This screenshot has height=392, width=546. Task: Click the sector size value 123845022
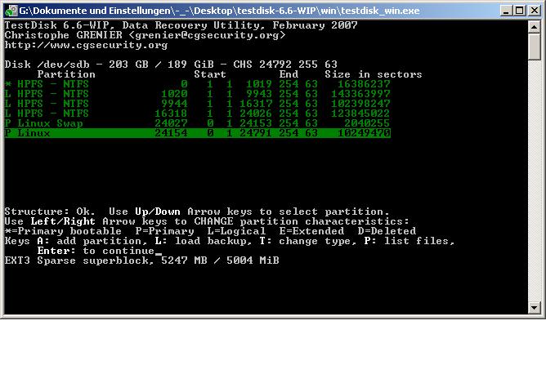pyautogui.click(x=360, y=113)
